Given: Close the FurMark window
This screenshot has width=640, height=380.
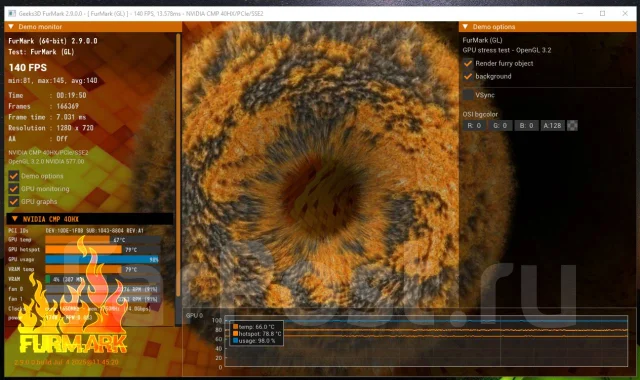Looking at the screenshot, I should [x=625, y=13].
